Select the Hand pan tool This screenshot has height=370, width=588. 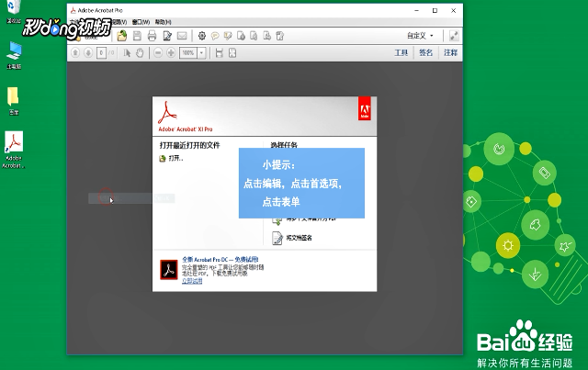pos(140,53)
